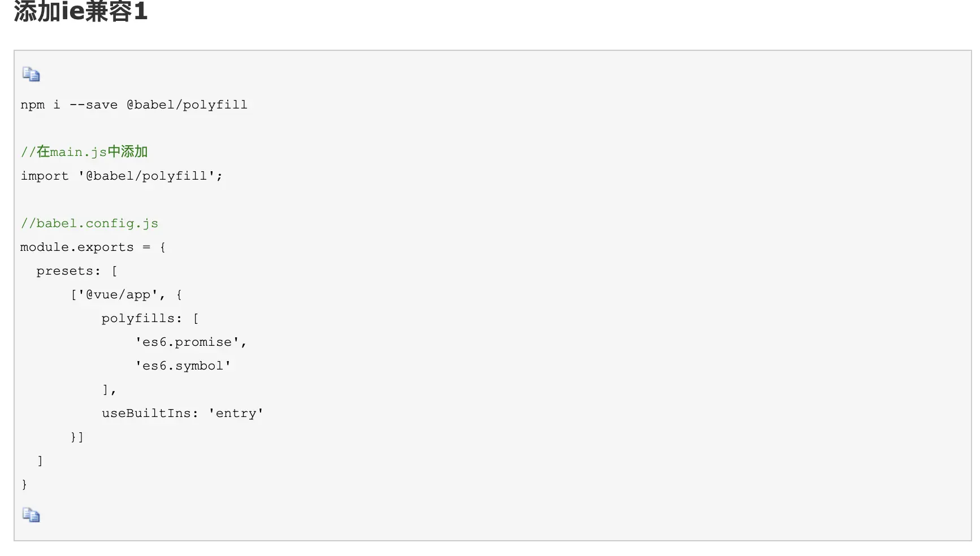Click the heading 添加ie兼容1
This screenshot has width=980, height=556.
coord(81,11)
